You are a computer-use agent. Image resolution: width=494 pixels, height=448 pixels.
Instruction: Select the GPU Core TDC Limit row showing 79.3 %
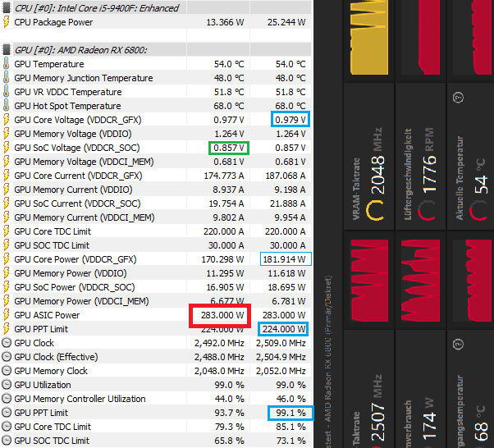pyautogui.click(x=156, y=427)
